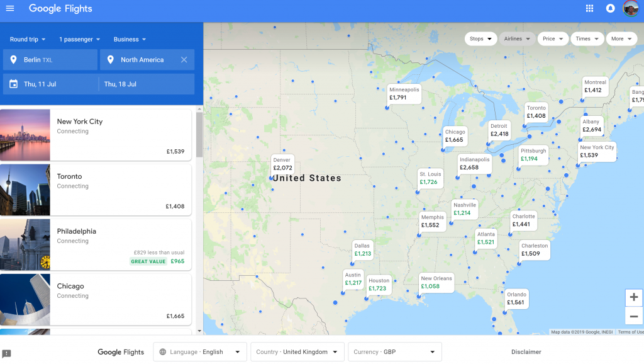Click the New York City £1,539 map label

coord(597,151)
